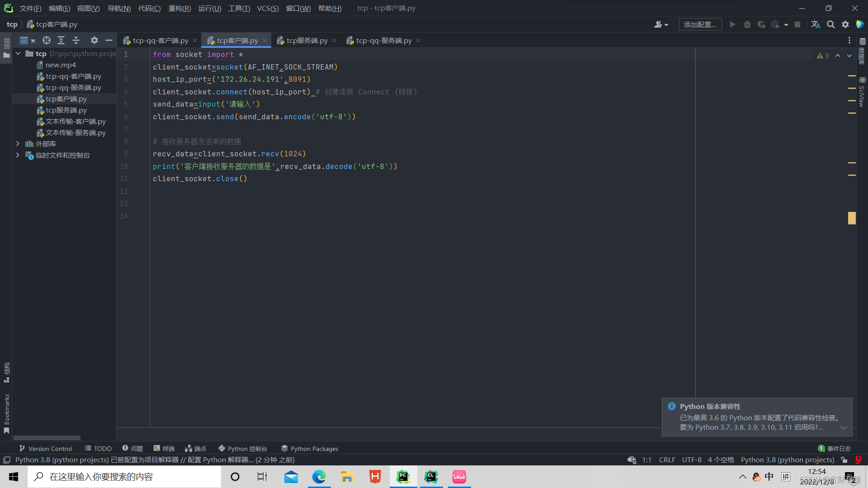Collapse the tcp project root folder
This screenshot has width=868, height=488.
18,53
